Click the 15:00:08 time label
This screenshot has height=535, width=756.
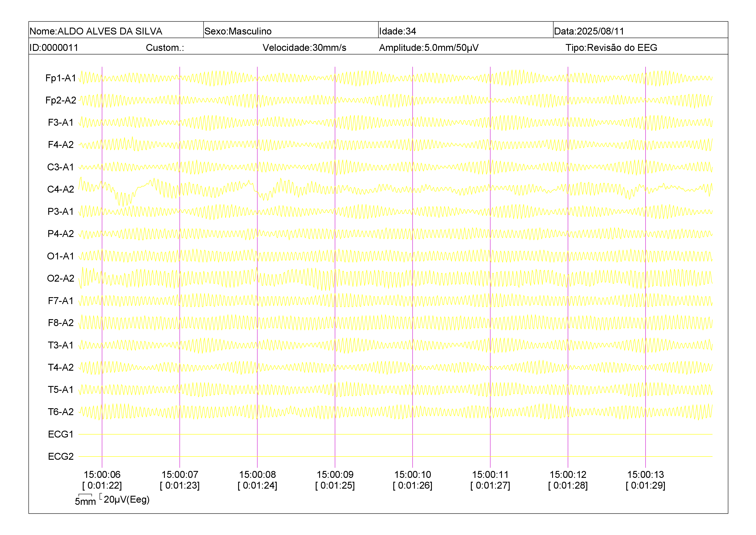click(x=258, y=475)
